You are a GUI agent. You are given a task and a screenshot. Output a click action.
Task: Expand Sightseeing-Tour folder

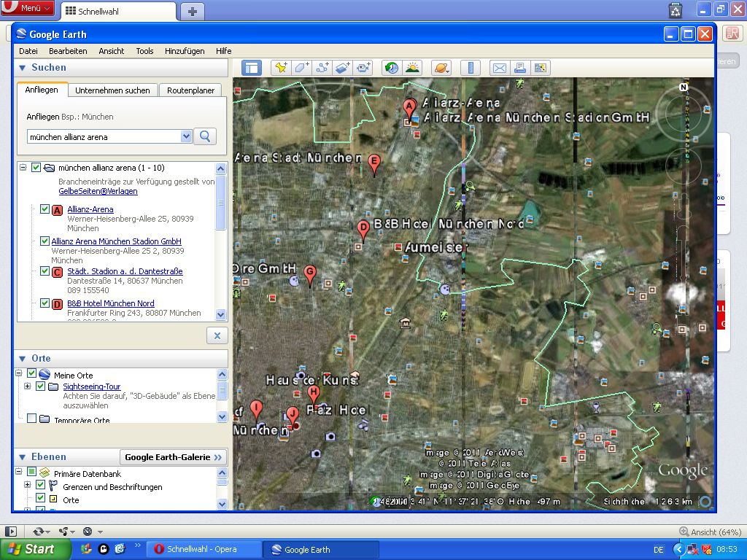coord(28,386)
